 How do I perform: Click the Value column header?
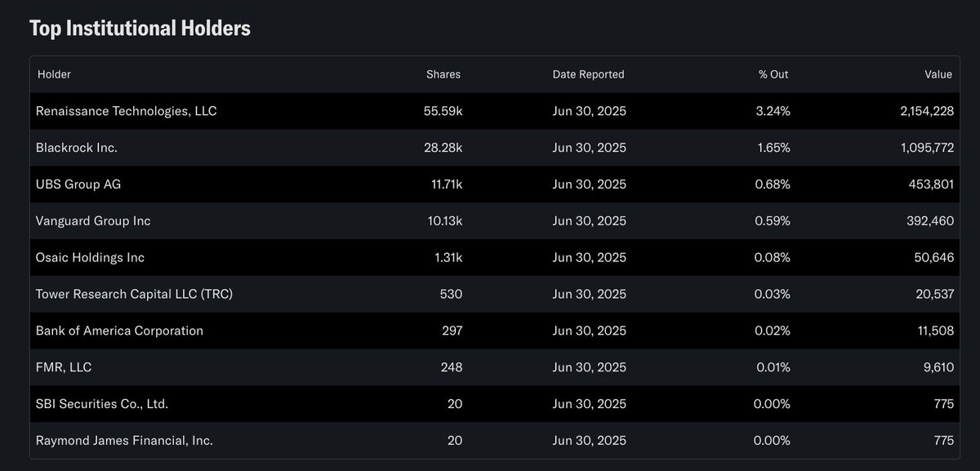point(938,74)
